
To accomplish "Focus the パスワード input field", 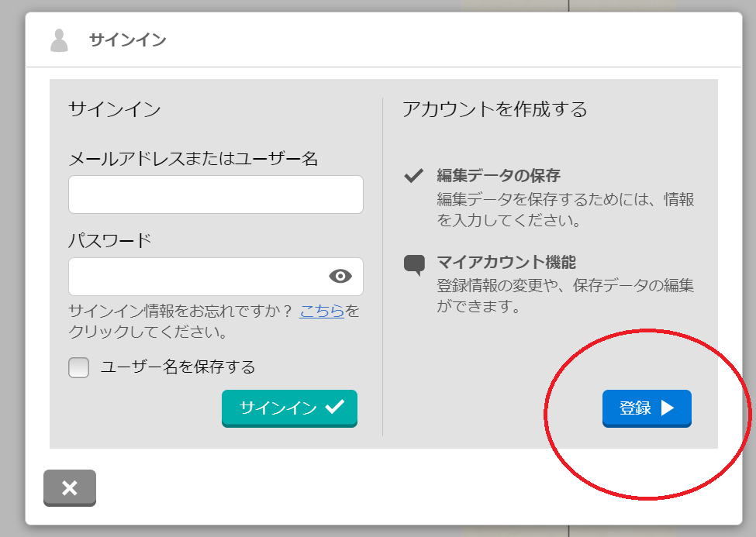I will coord(216,276).
